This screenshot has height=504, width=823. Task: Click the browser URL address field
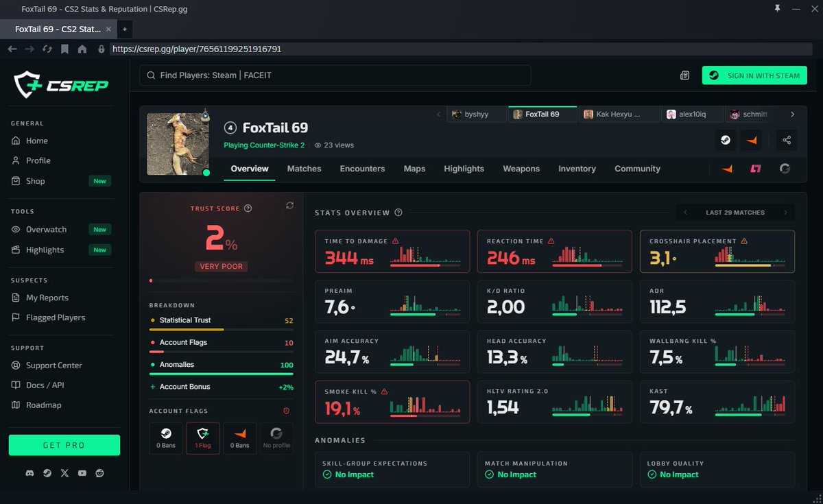pos(460,49)
